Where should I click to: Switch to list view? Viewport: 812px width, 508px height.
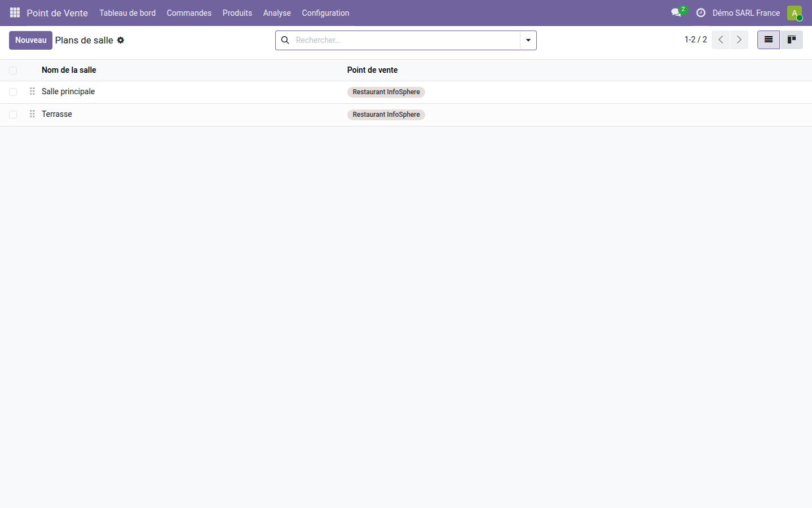(x=769, y=40)
